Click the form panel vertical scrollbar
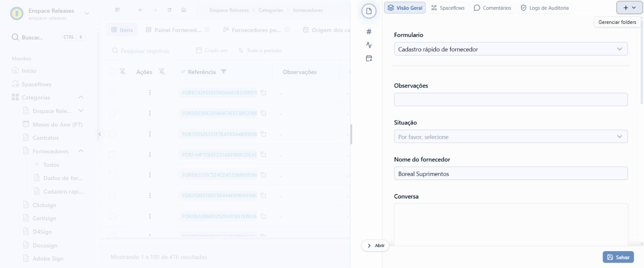Viewport: 644px width, 268px height. [x=642, y=62]
